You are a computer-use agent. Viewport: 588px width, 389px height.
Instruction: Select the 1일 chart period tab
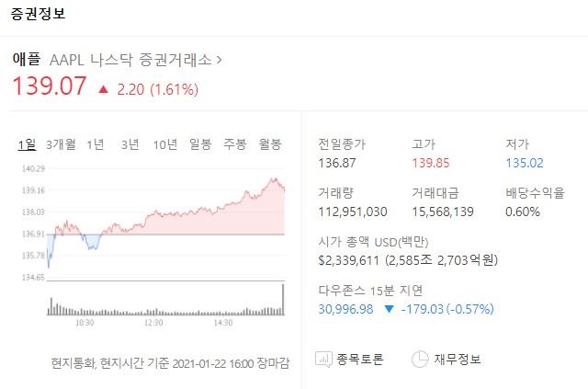(27, 144)
